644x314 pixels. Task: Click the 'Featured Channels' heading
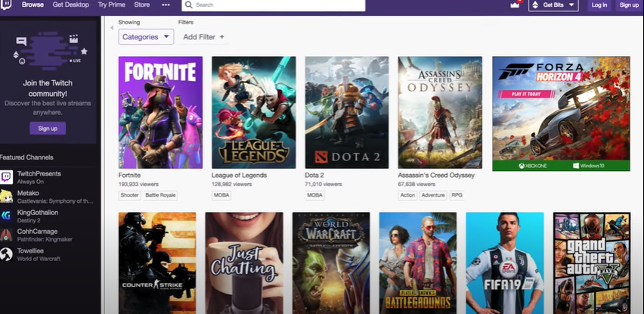(x=26, y=157)
